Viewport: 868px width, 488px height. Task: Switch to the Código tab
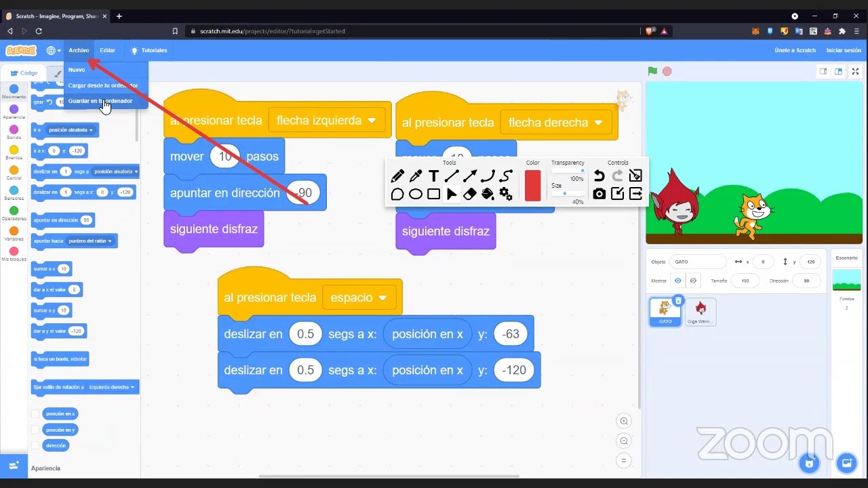(24, 73)
